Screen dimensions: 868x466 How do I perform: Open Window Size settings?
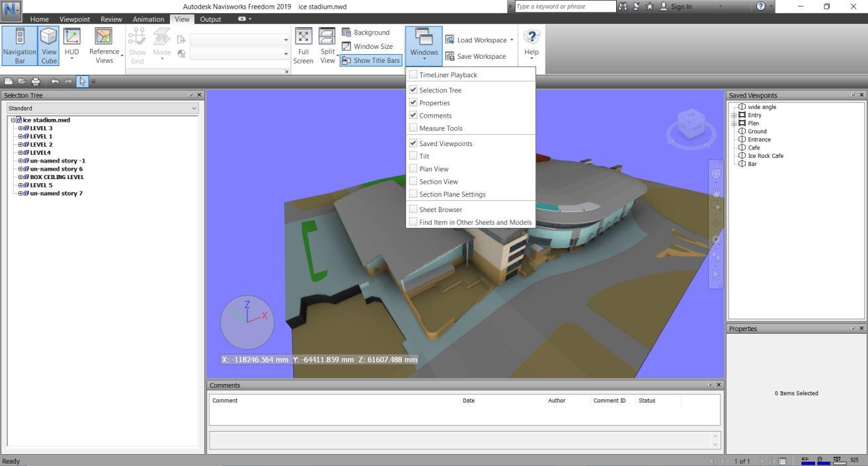pyautogui.click(x=367, y=46)
